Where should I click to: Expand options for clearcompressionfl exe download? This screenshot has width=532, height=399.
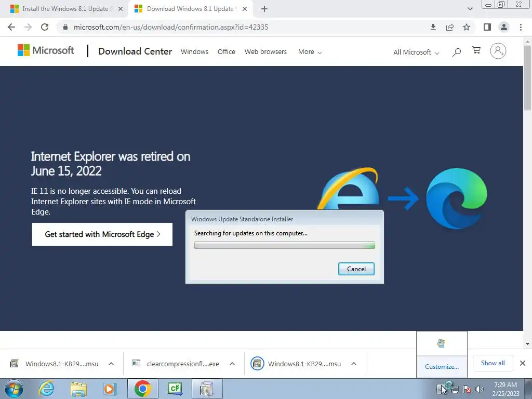point(232,364)
